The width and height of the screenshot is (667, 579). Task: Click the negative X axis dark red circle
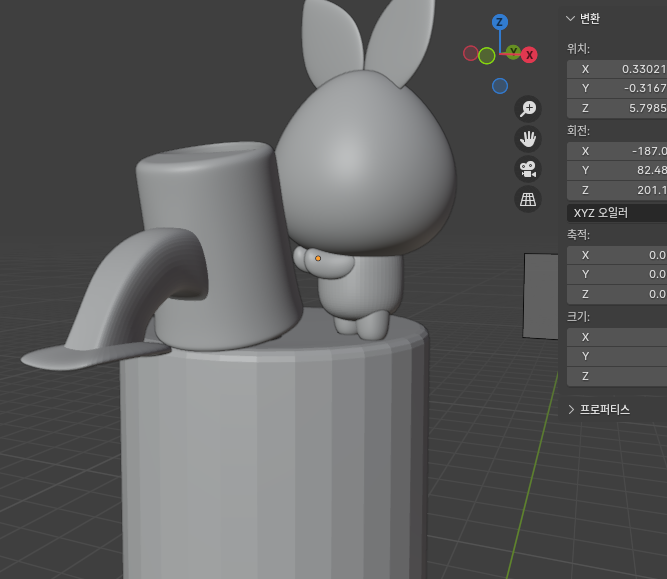[470, 53]
